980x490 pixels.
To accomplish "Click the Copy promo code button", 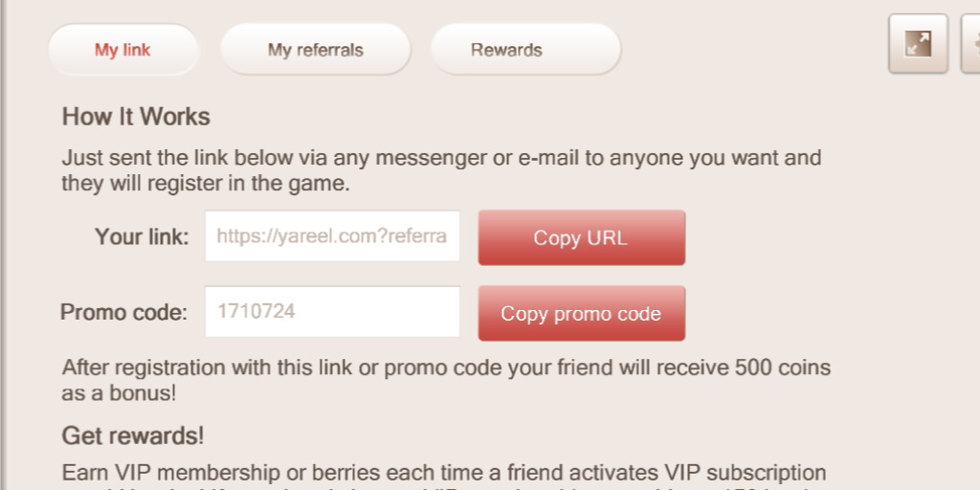I will coord(581,313).
